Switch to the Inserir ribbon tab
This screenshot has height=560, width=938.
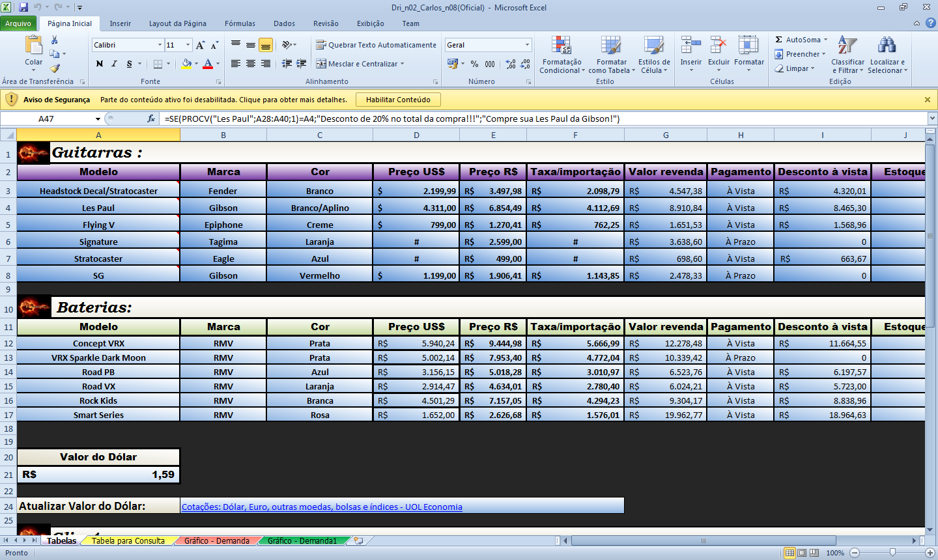pyautogui.click(x=121, y=23)
